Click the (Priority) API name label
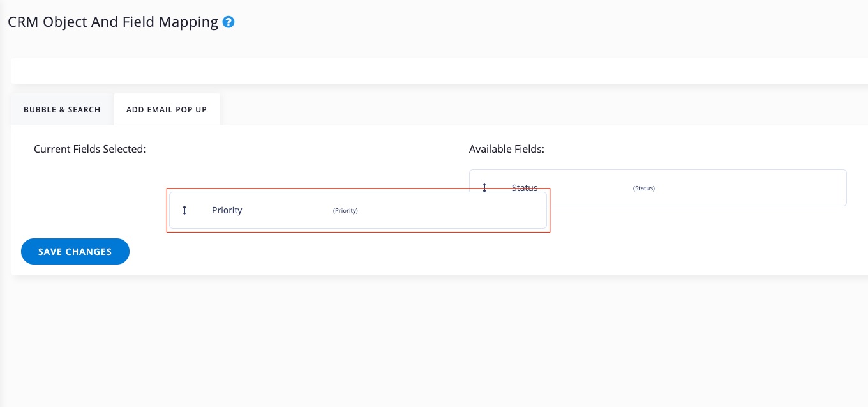The width and height of the screenshot is (868, 407). pos(345,211)
